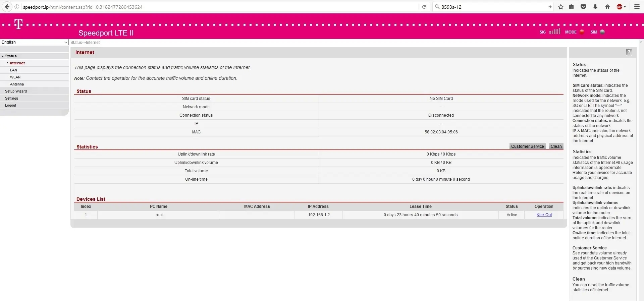Open the Setup Wizard menu
Image resolution: width=644 pixels, height=301 pixels.
point(16,91)
